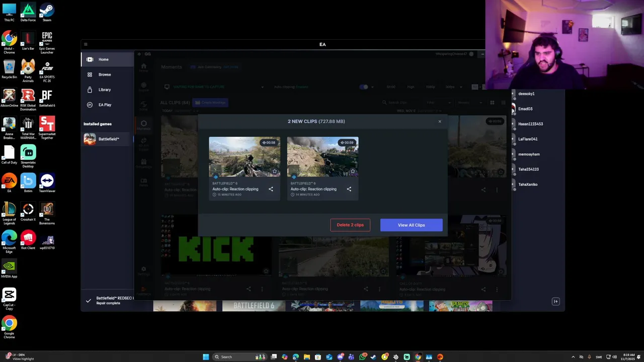Screen dimensions: 644x362
Task: Select user memoayham in the viewer list
Action: [x=529, y=154]
